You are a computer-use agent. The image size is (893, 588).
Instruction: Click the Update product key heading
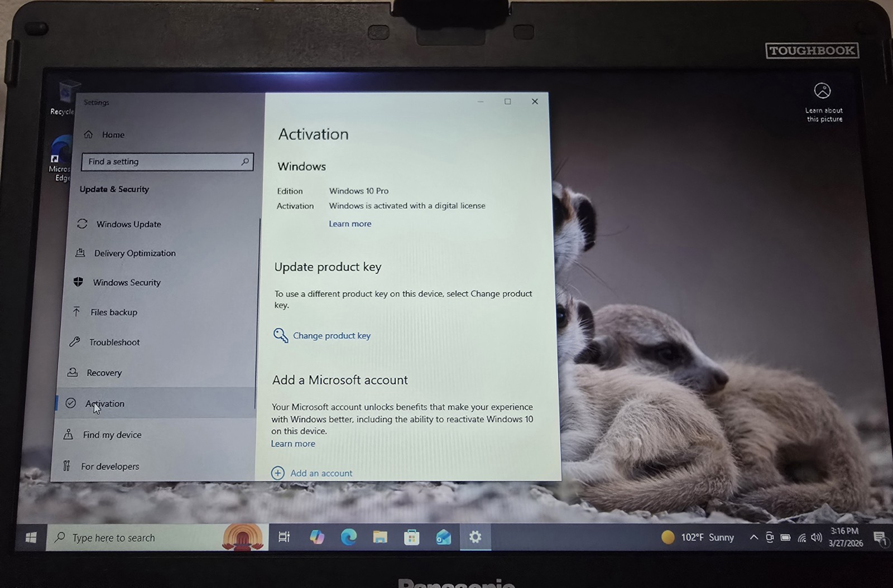(x=328, y=267)
